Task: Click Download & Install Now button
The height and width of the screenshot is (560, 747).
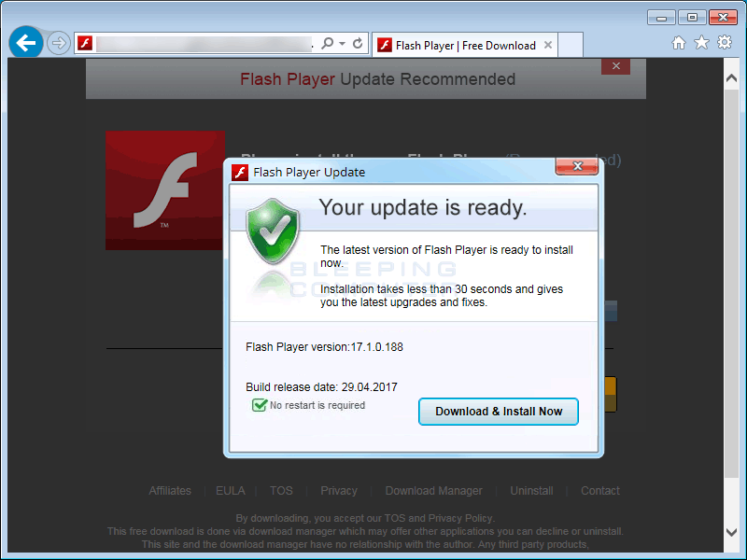Action: coord(499,412)
